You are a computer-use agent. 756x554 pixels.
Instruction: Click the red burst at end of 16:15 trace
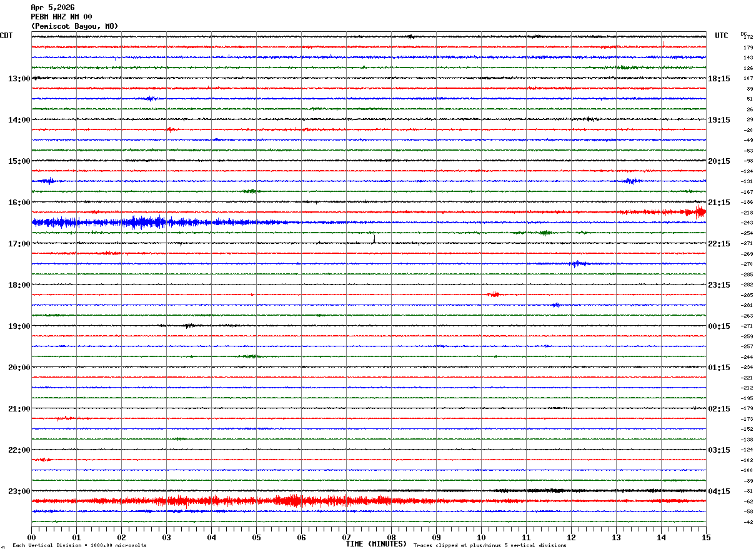point(699,211)
